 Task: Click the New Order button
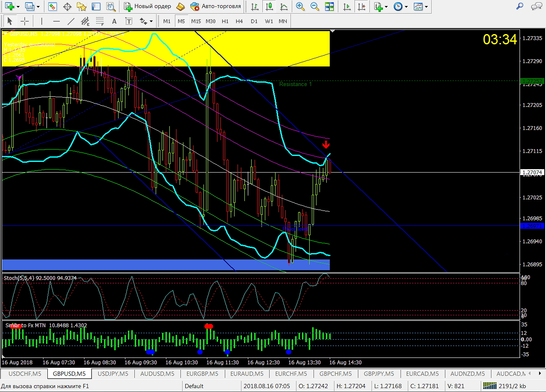click(148, 6)
